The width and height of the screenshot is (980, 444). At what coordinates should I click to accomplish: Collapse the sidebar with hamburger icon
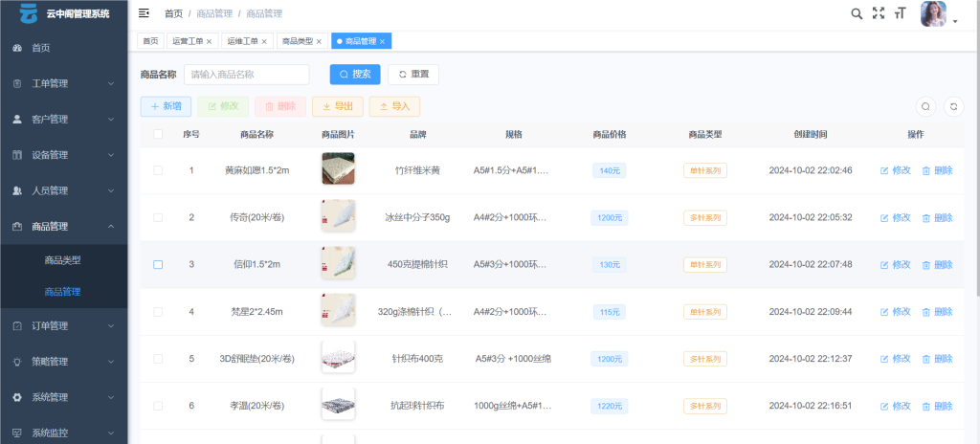[x=144, y=13]
